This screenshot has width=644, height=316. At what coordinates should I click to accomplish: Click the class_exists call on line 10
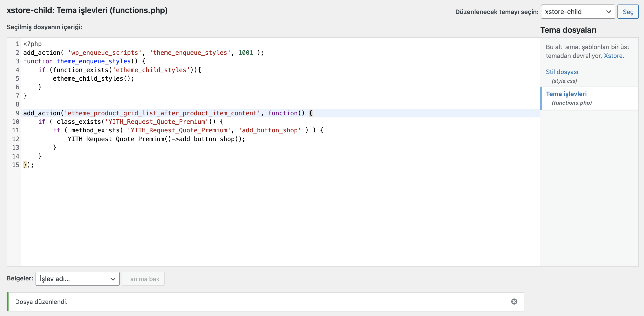click(78, 122)
